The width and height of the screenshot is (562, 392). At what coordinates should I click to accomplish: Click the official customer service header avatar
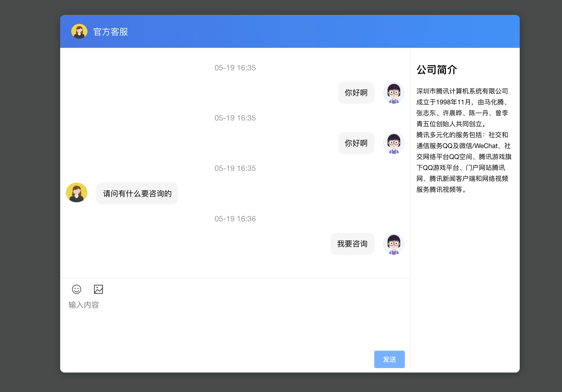(x=79, y=32)
